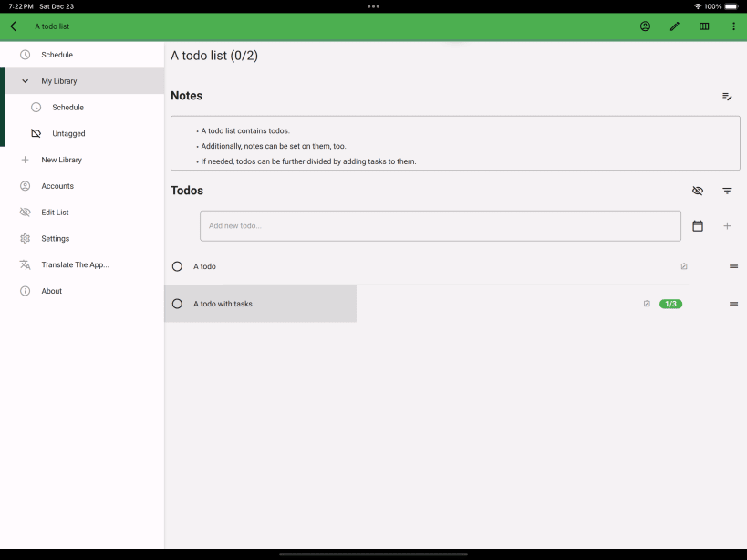Open Schedule under My Library
747x560 pixels.
coord(85,107)
